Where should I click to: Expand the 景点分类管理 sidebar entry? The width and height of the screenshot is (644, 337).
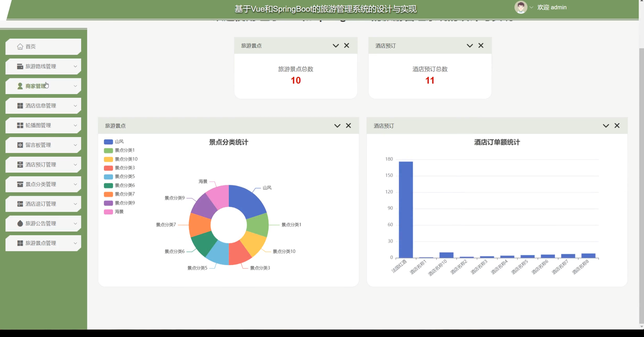pyautogui.click(x=40, y=184)
